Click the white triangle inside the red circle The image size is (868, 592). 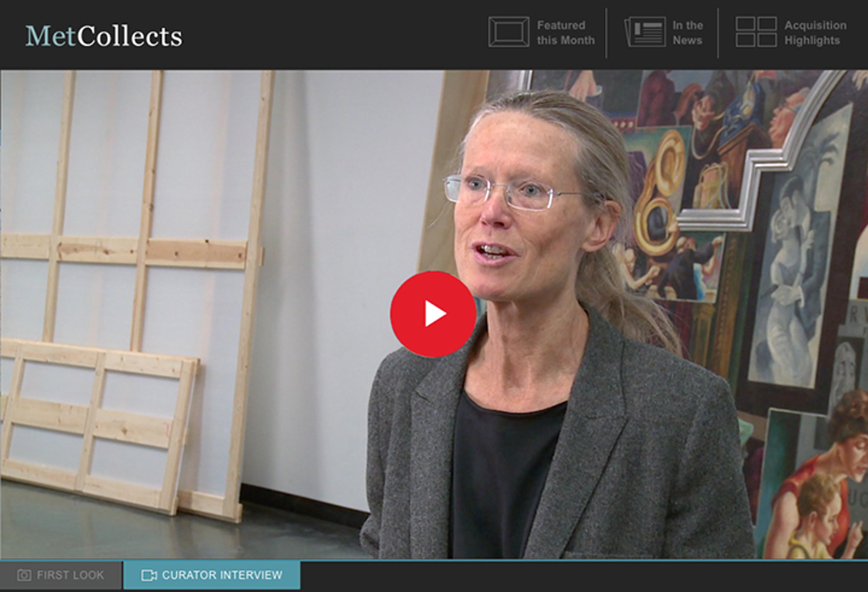pyautogui.click(x=436, y=314)
